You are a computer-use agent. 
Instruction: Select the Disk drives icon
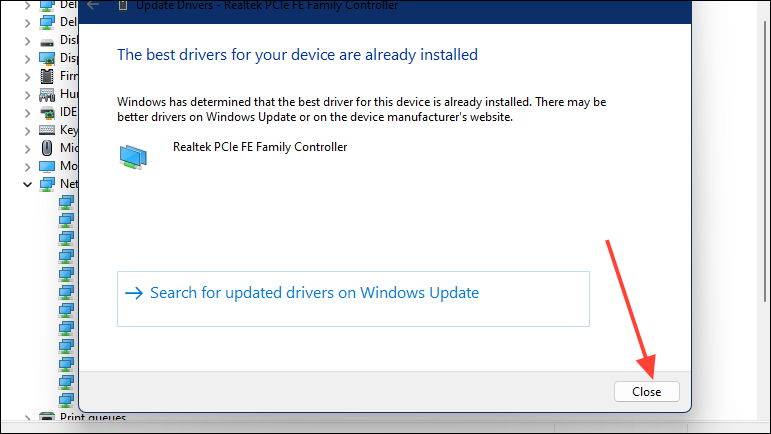pyautogui.click(x=47, y=41)
